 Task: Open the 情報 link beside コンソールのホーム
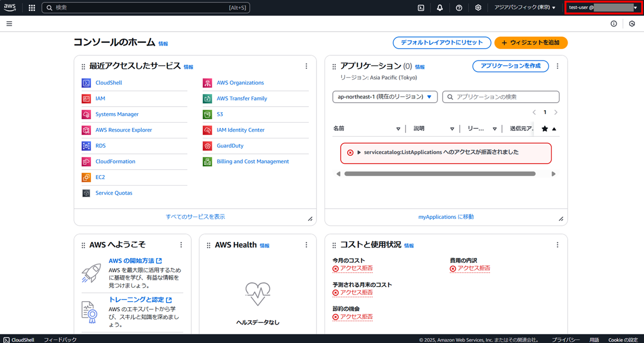[x=164, y=44]
